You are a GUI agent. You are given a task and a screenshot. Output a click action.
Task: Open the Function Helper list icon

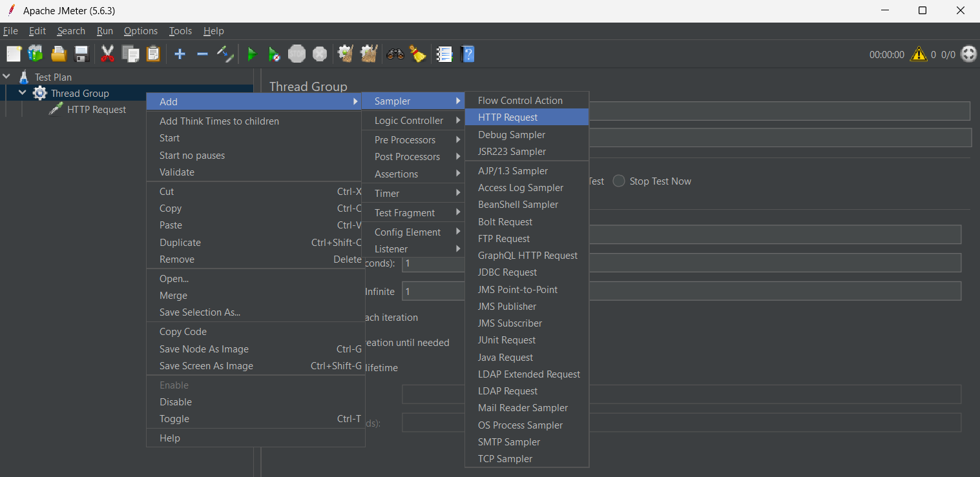click(x=444, y=54)
